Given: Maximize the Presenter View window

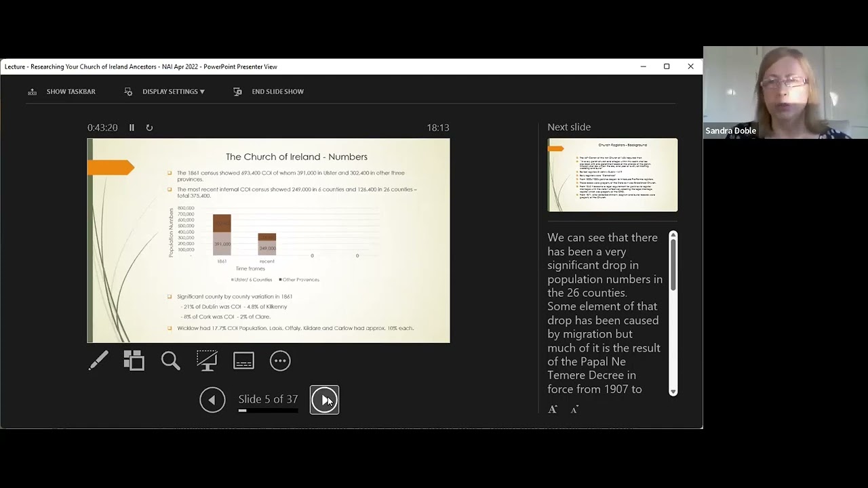Looking at the screenshot, I should point(667,66).
